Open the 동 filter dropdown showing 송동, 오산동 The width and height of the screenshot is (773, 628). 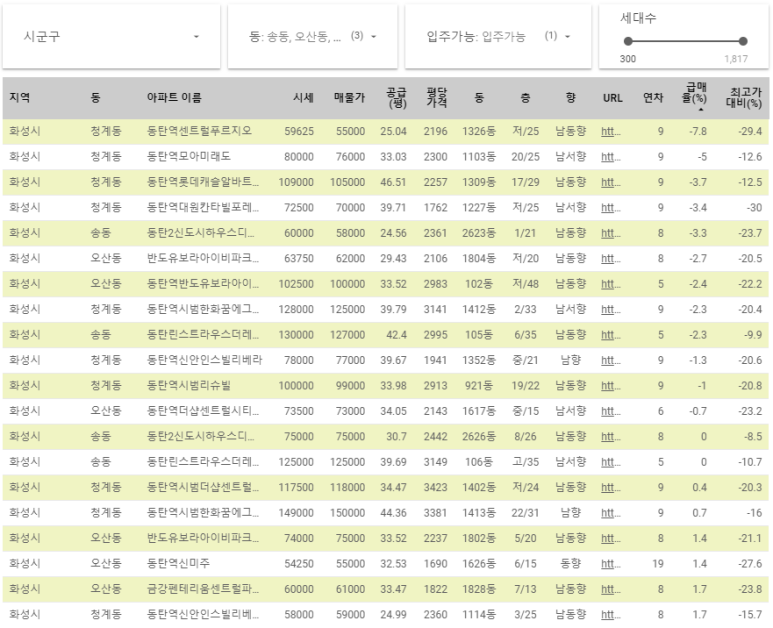point(313,36)
